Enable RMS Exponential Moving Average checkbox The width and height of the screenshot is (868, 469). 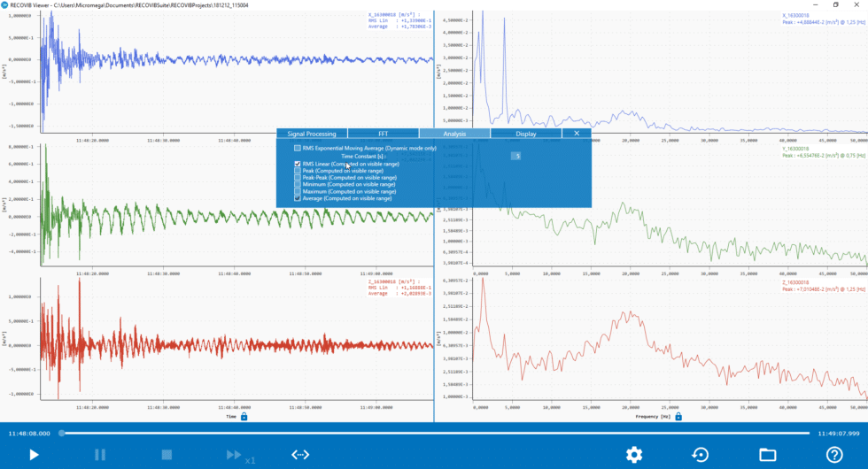pyautogui.click(x=298, y=148)
